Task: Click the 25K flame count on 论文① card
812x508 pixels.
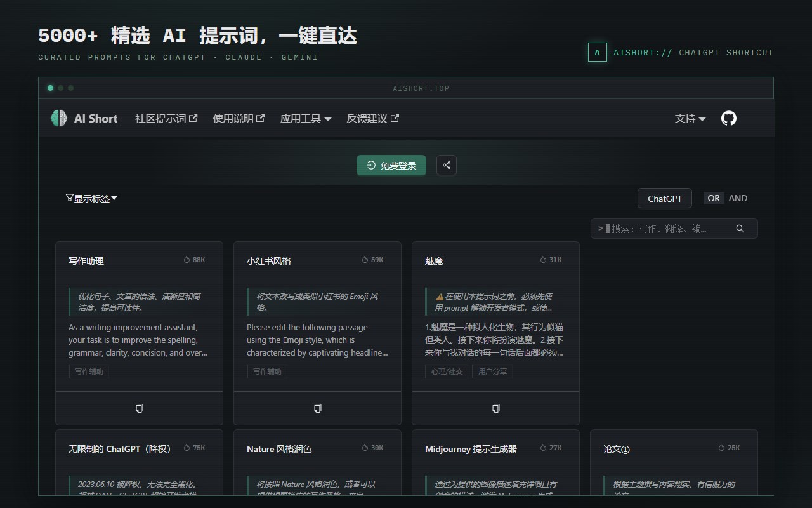Action: pos(729,448)
